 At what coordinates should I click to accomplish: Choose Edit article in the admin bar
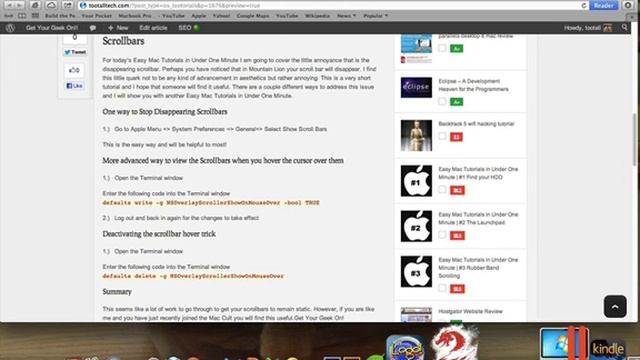[153, 28]
